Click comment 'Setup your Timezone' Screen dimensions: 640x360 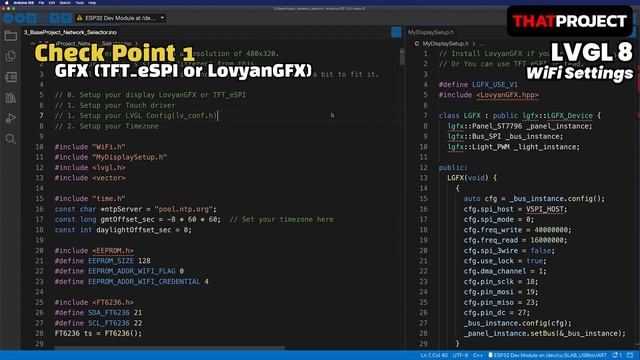point(119,126)
